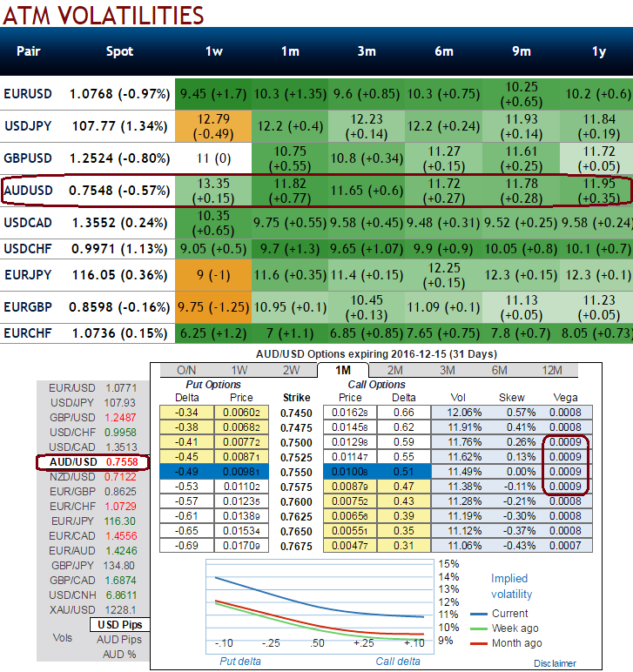Open the 1W expiry tab
Viewport: 633px width, 672px height.
click(x=239, y=370)
